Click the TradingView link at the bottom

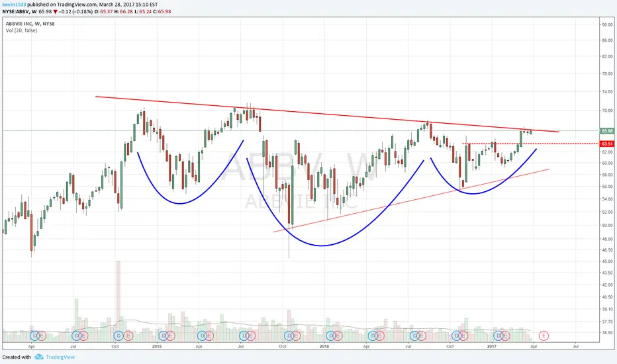tap(60, 357)
